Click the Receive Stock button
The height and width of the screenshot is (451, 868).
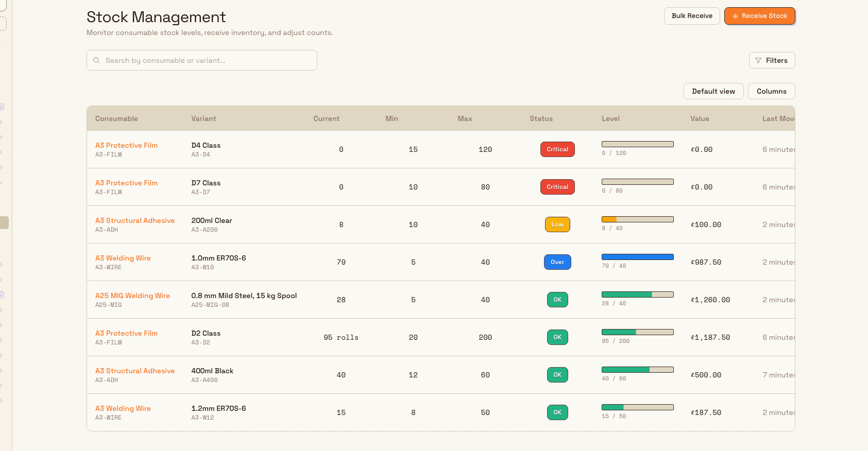[759, 16]
